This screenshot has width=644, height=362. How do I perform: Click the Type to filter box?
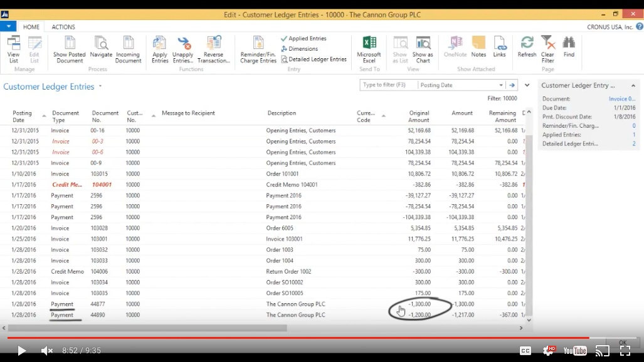tap(389, 85)
